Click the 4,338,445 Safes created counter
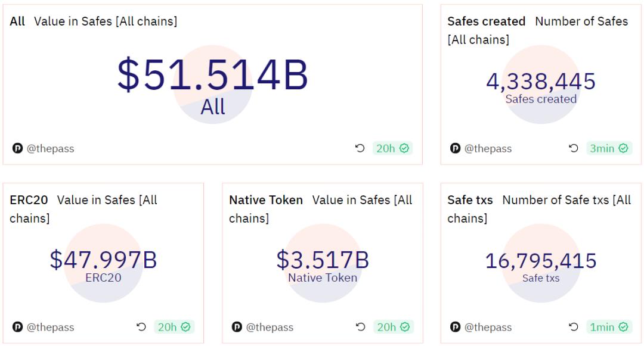The width and height of the screenshot is (644, 346). tap(541, 82)
